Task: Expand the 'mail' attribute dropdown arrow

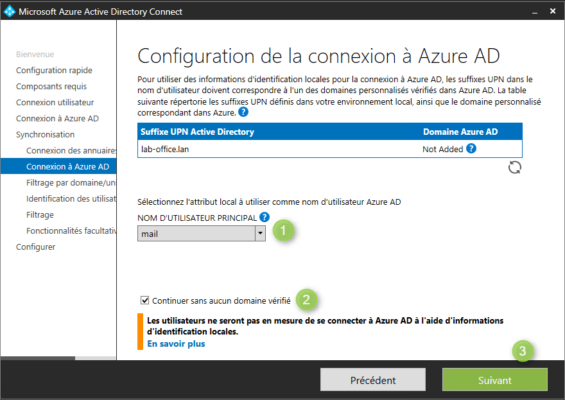Action: tap(261, 234)
